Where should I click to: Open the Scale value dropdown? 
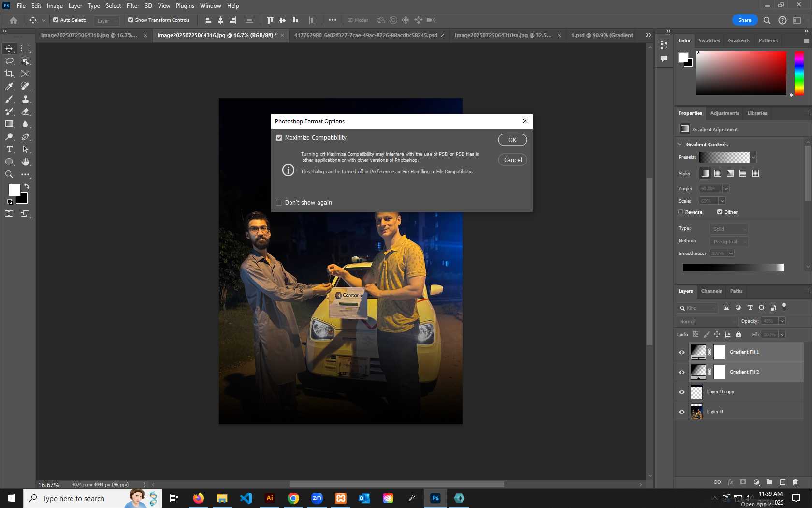click(722, 201)
